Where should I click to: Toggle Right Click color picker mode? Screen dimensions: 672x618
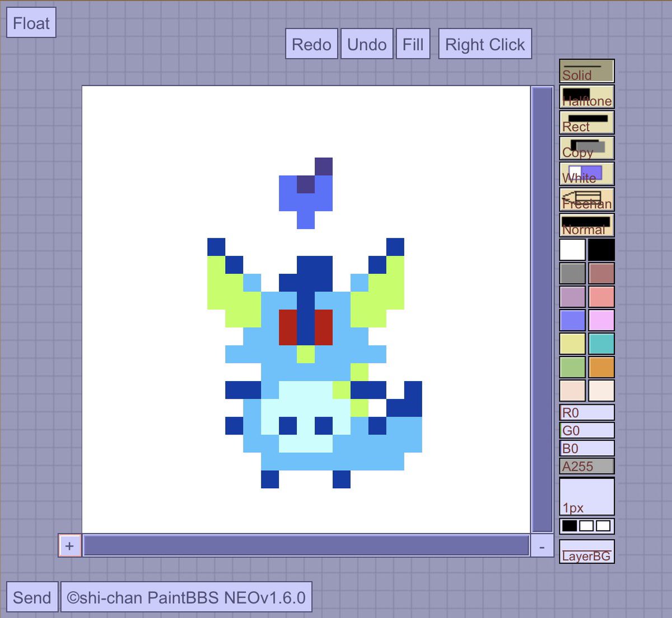coord(484,44)
